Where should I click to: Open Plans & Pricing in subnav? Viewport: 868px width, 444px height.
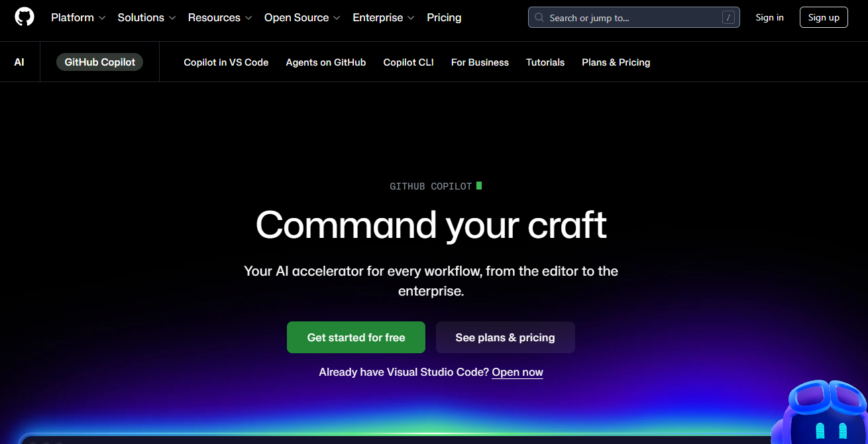point(616,62)
